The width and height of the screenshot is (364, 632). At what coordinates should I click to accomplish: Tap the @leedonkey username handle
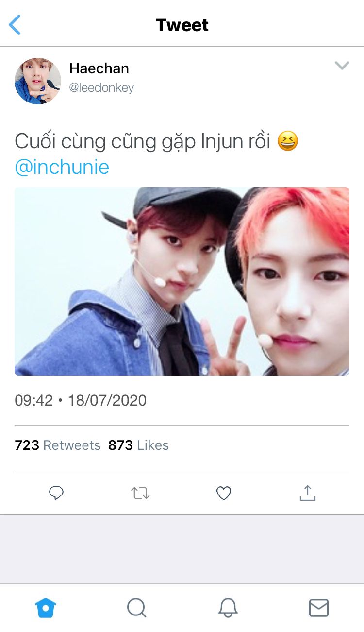click(x=101, y=88)
